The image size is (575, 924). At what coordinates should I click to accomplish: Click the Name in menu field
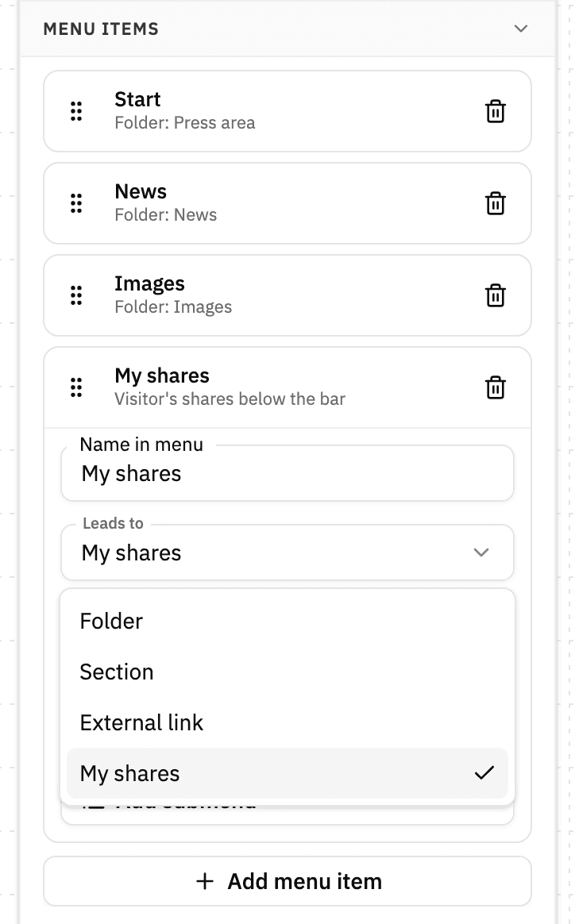pyautogui.click(x=287, y=473)
